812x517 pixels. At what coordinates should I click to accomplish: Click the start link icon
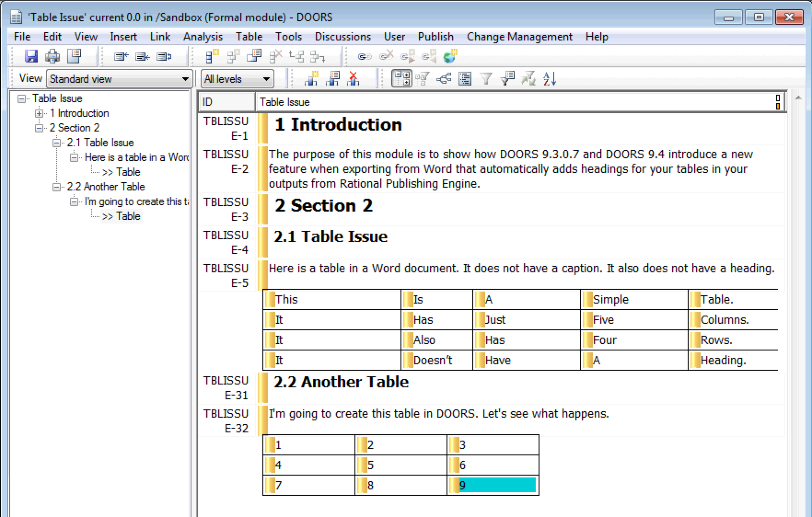point(407,57)
